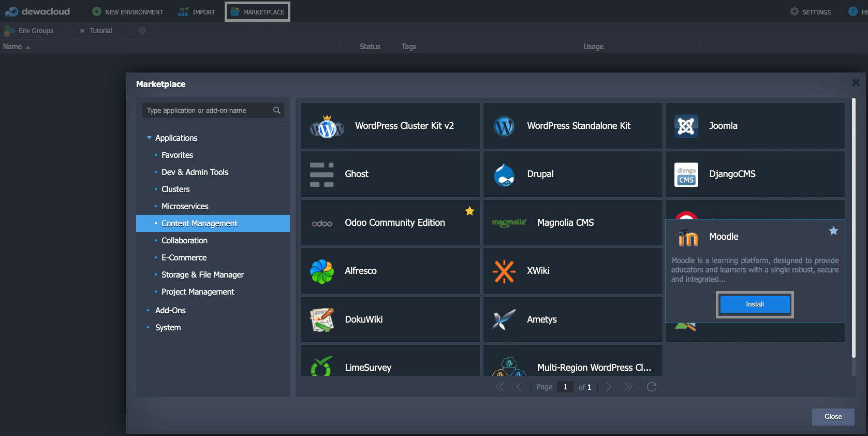868x436 pixels.
Task: Select Content Management category
Action: click(213, 223)
